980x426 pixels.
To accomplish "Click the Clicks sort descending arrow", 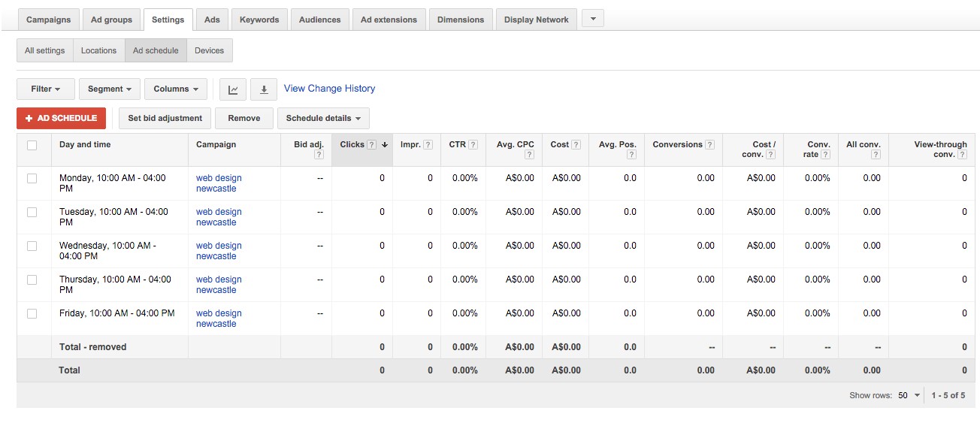I will coord(385,145).
